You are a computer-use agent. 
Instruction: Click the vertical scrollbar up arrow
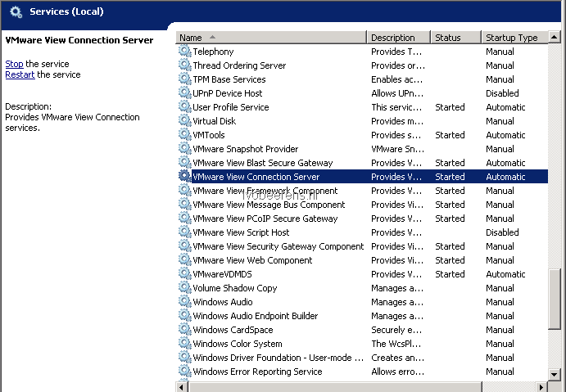pyautogui.click(x=554, y=37)
